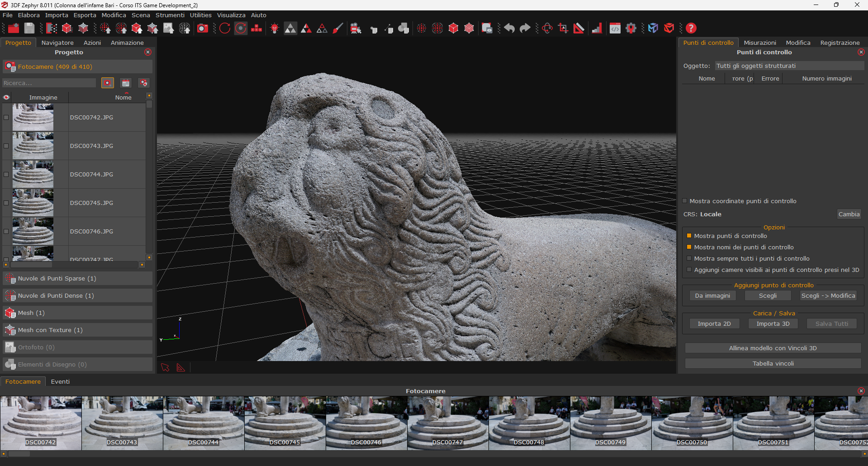Click the light bulb lighting icon

coord(275,29)
